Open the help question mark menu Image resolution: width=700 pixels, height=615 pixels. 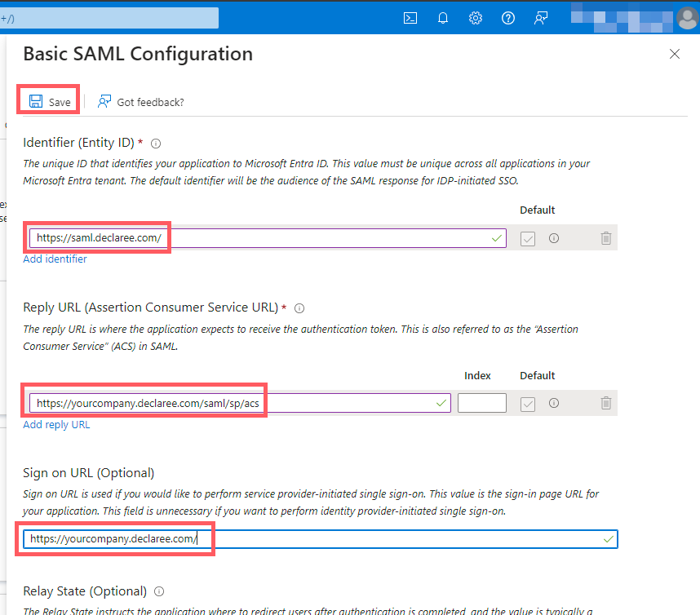(508, 18)
